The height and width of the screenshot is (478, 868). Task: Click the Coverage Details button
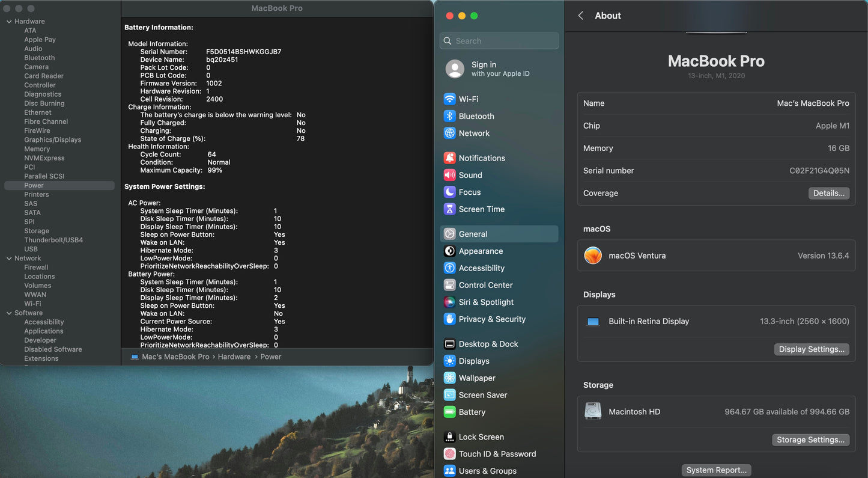pos(828,193)
